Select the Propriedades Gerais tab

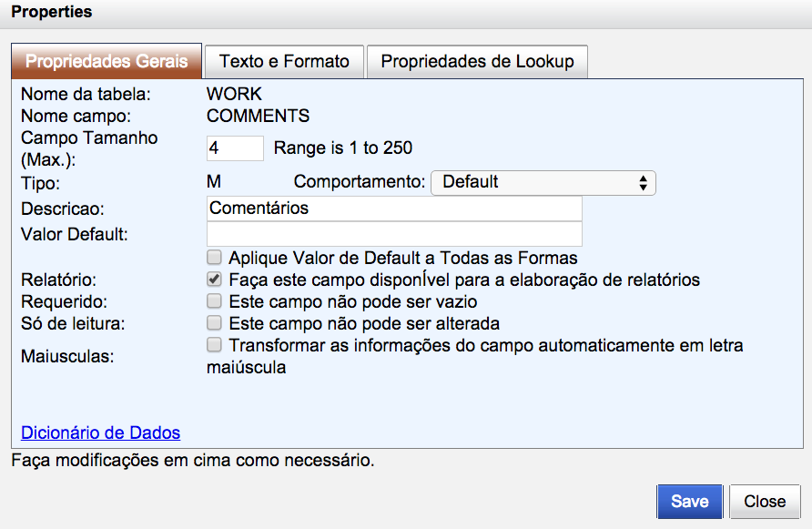pos(107,61)
